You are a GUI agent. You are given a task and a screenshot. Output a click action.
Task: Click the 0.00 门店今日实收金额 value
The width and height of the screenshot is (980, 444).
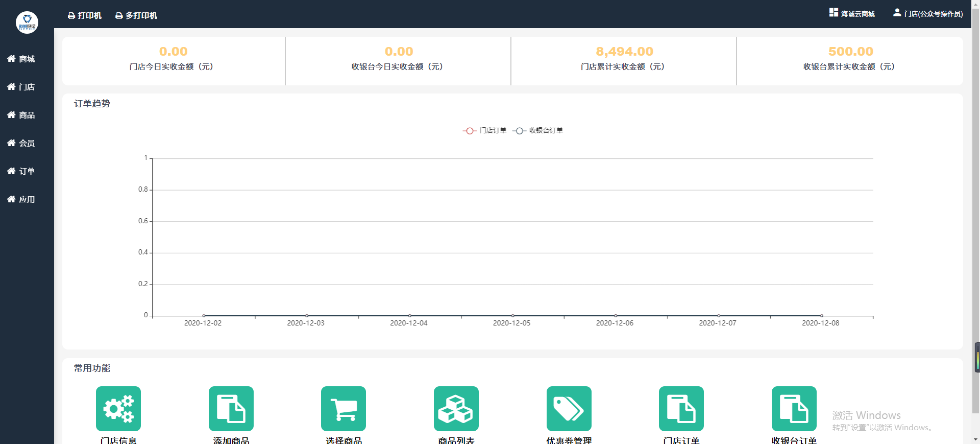[174, 52]
